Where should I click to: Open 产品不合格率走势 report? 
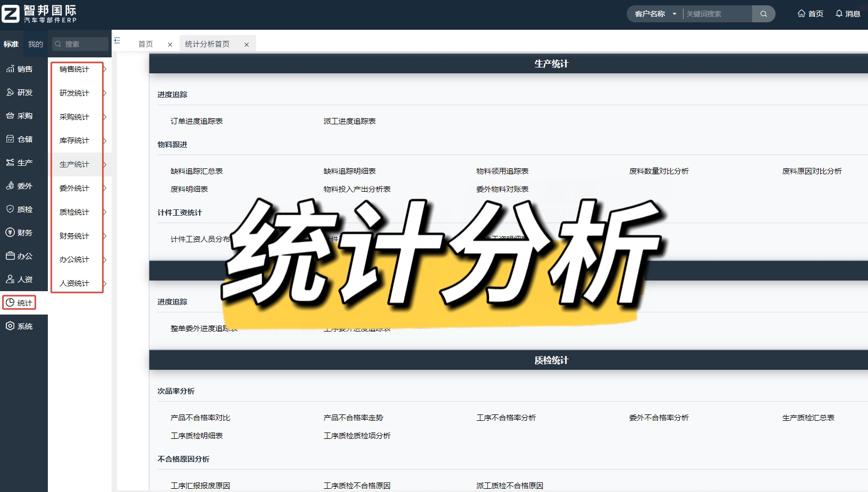click(x=353, y=418)
